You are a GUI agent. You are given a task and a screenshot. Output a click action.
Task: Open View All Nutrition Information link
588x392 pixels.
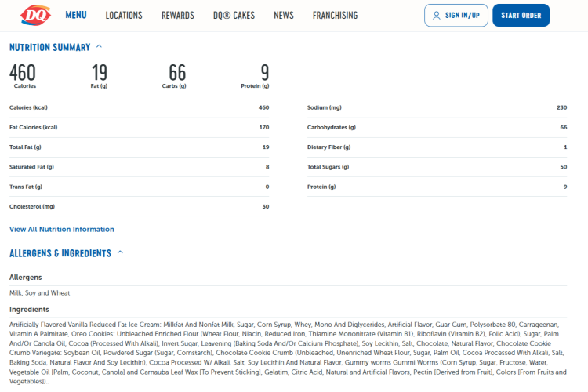click(61, 229)
